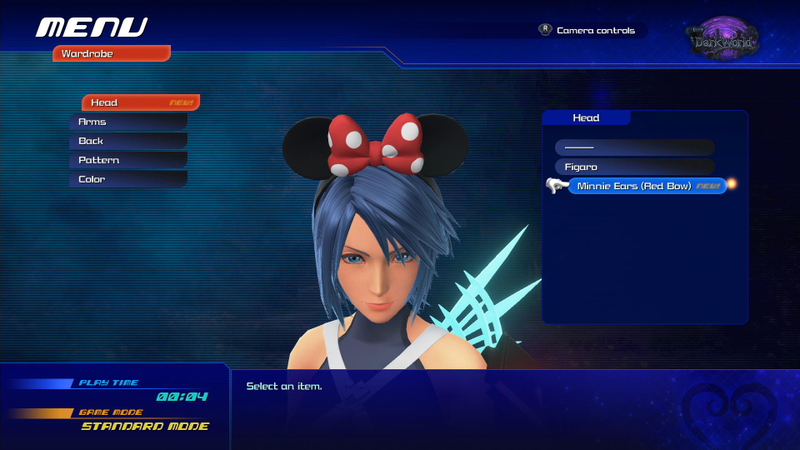Open the Pattern category
The height and width of the screenshot is (450, 800).
(129, 160)
